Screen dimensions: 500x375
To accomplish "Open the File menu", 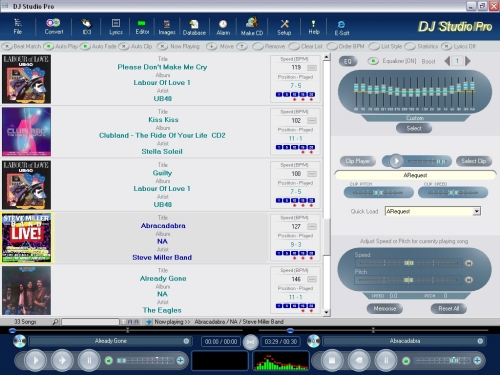I will click(18, 27).
